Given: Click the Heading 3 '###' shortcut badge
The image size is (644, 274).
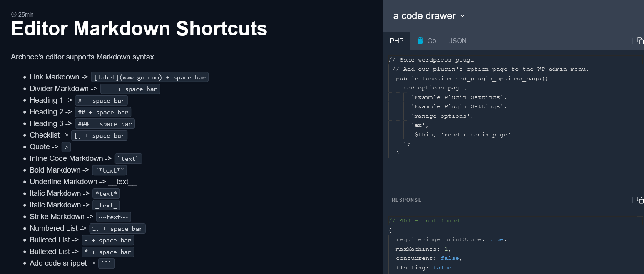Looking at the screenshot, I should tap(104, 123).
